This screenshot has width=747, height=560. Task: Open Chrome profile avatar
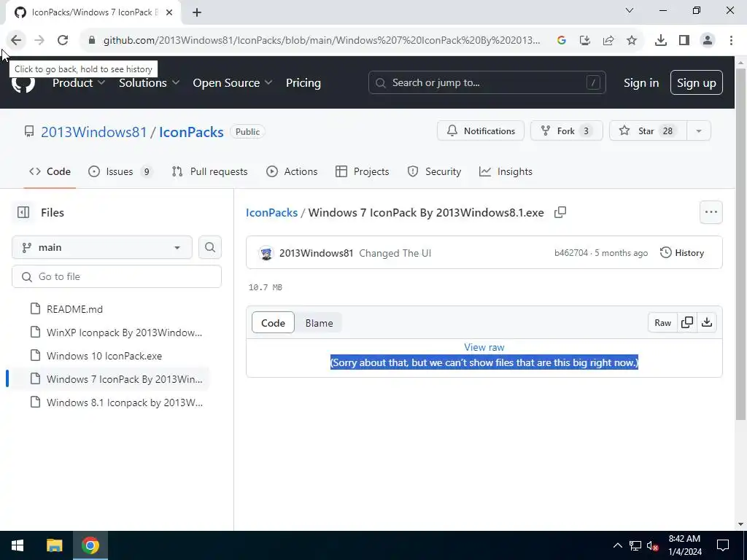[708, 41]
